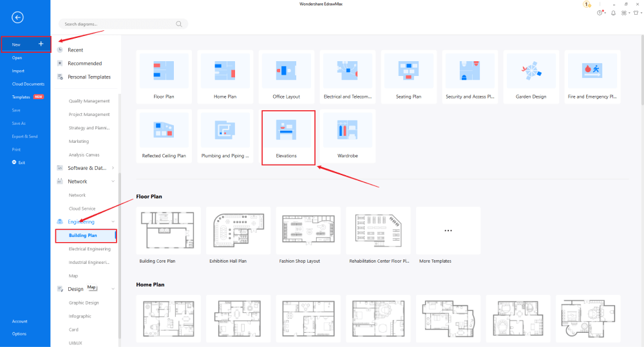Select the Office Layout diagram type
This screenshot has height=347, width=644.
click(x=287, y=77)
